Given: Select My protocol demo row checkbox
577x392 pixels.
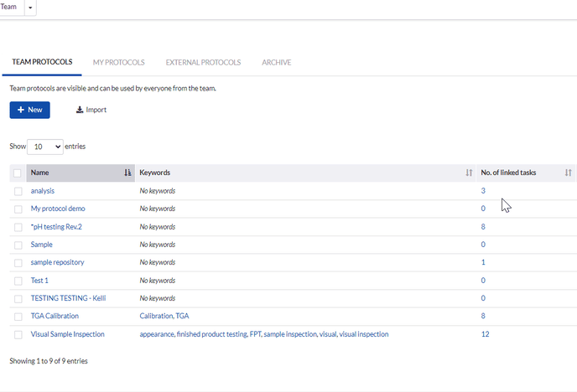Looking at the screenshot, I should (18, 209).
